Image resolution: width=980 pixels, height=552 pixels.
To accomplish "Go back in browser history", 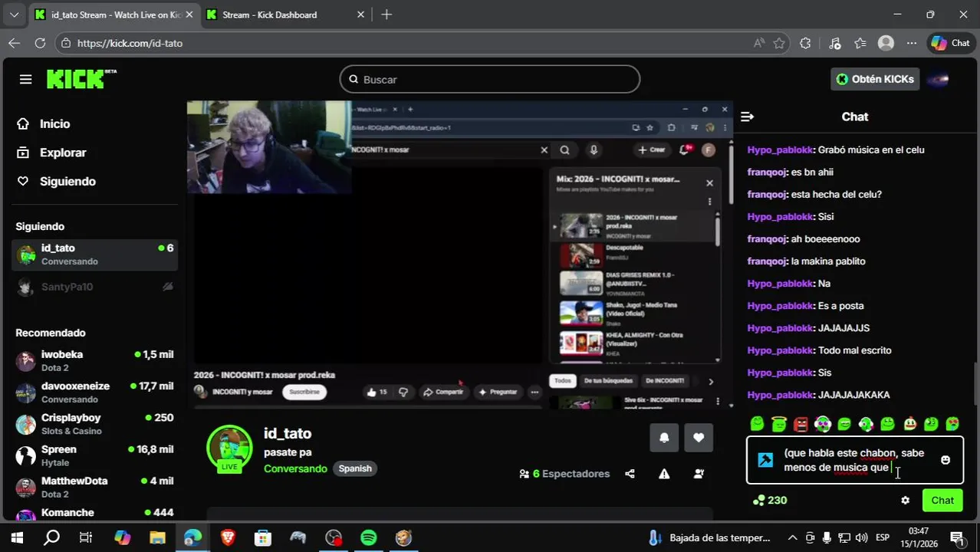I will [15, 43].
